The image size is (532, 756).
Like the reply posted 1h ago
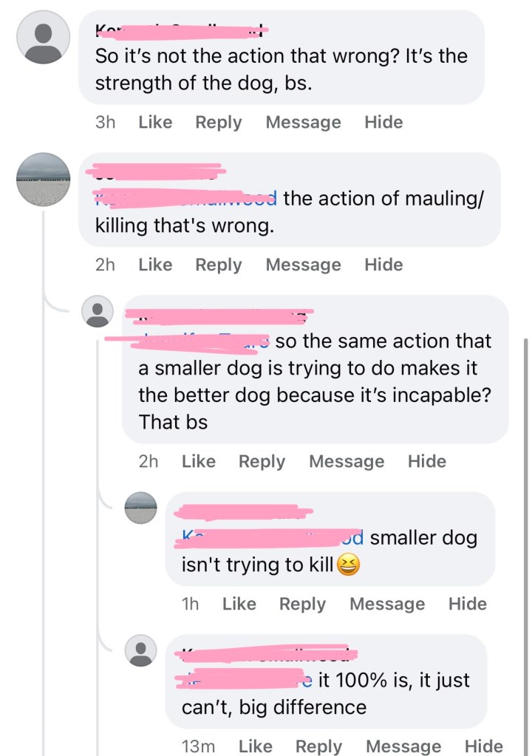(x=239, y=605)
